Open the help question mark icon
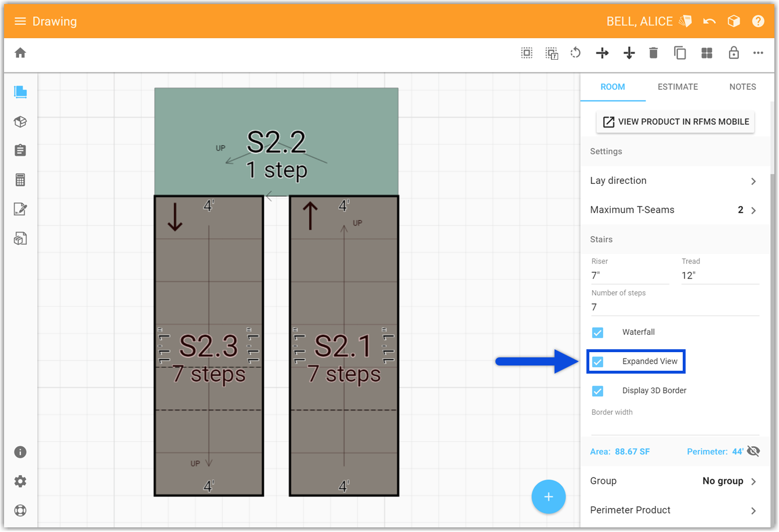779x532 pixels. 758,21
